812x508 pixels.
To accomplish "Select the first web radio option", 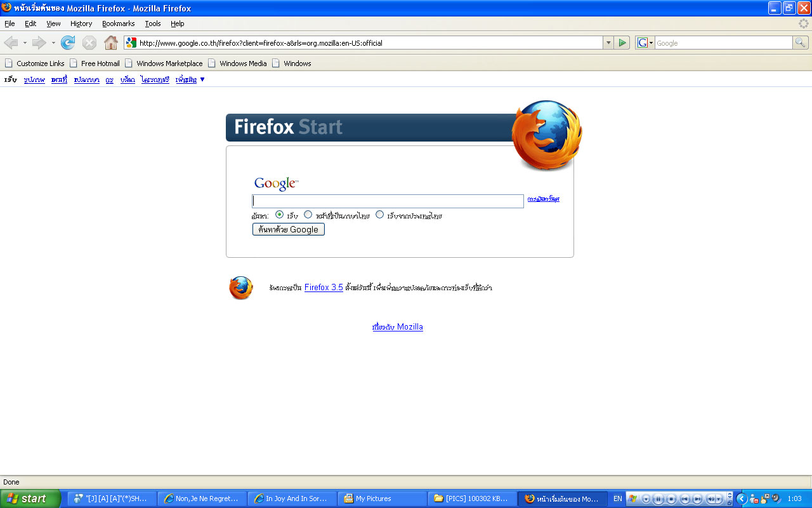I will coord(279,215).
